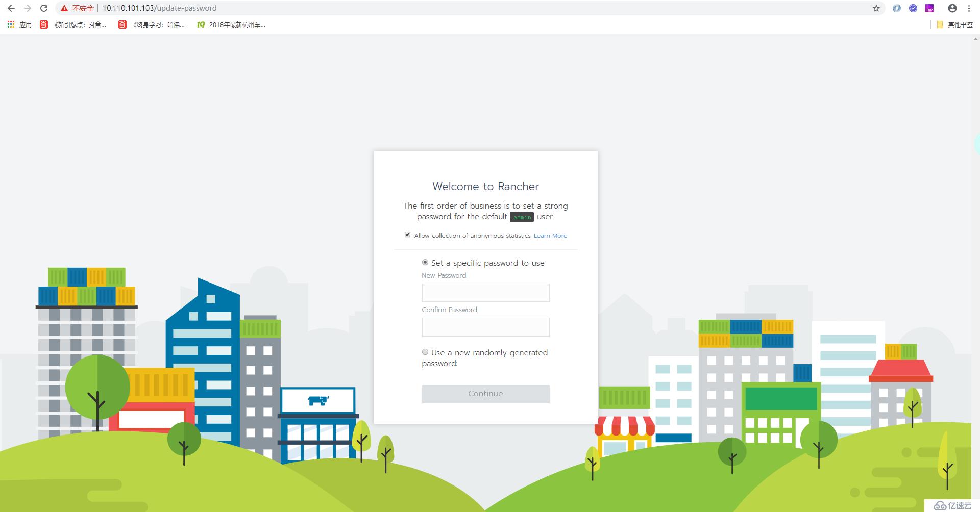Select Set a specific password radio button
Viewport: 980px width, 512px height.
point(425,262)
